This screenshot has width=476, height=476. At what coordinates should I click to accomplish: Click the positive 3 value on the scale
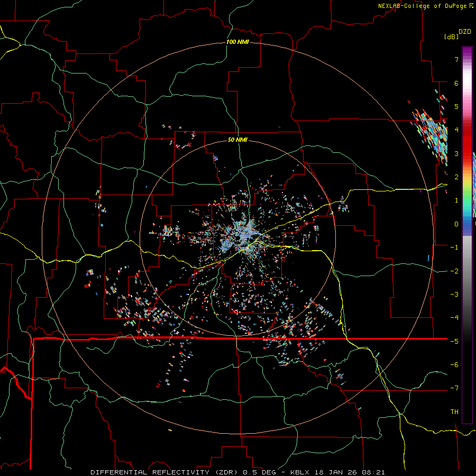(x=456, y=153)
